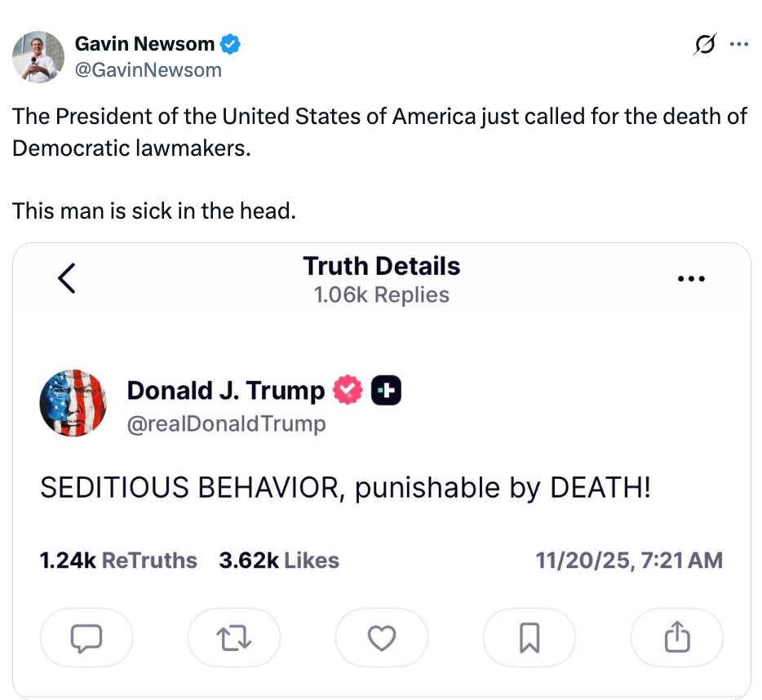Visit the @realDonaldTrump handle
The height and width of the screenshot is (700, 762).
pos(226,423)
